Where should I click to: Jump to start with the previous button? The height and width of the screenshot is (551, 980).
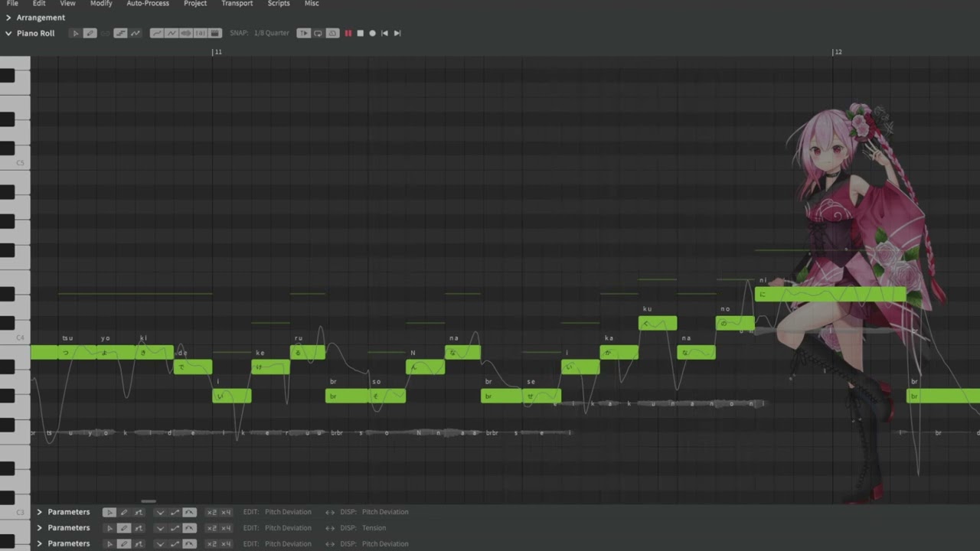(x=384, y=33)
